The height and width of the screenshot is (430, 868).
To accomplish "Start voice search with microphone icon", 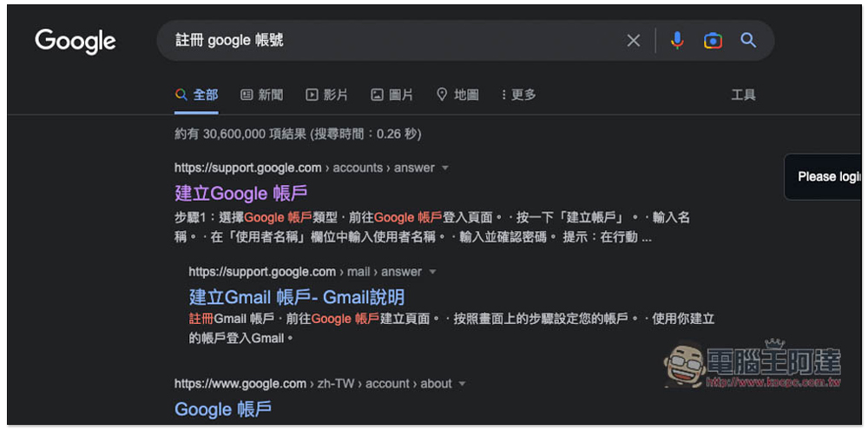I will coord(676,41).
